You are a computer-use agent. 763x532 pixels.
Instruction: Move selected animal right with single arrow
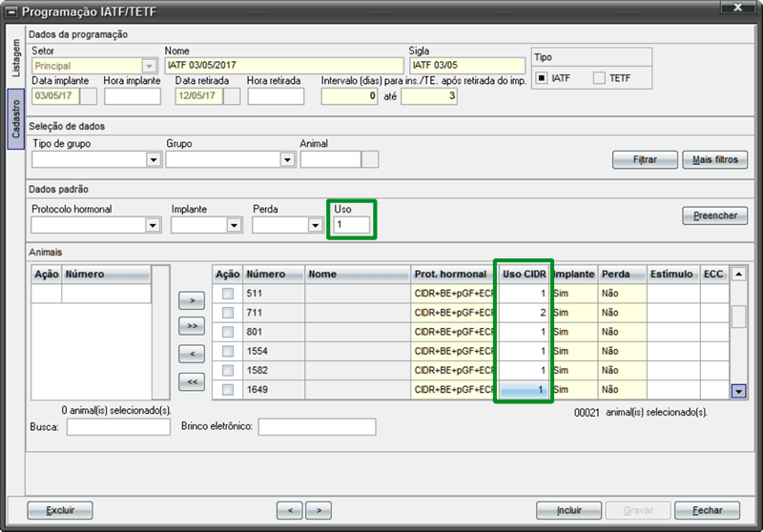pos(192,300)
